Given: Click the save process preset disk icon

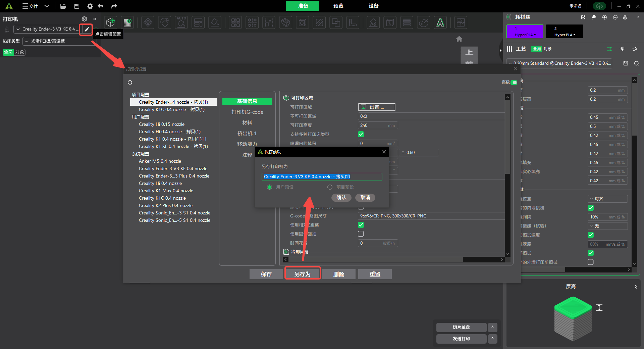Looking at the screenshot, I should (x=626, y=63).
